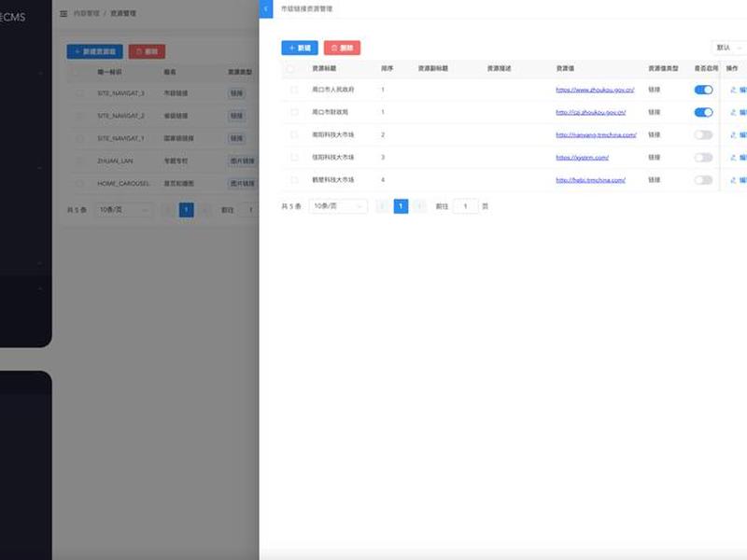Click the type tag in ZHUAN_LAN row
The image size is (747, 560).
[243, 161]
